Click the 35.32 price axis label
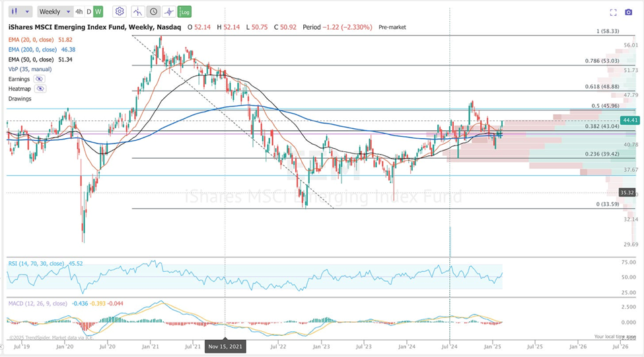 coord(627,192)
